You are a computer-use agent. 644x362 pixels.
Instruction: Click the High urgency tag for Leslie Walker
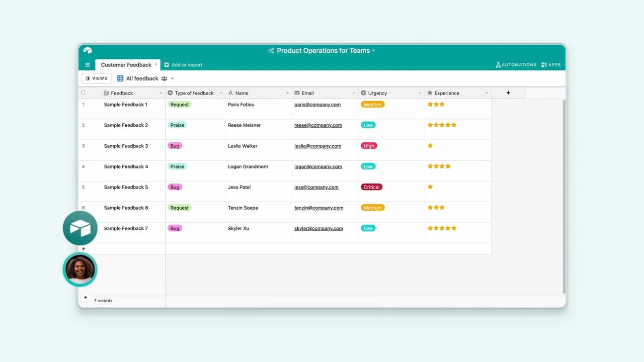pyautogui.click(x=369, y=146)
